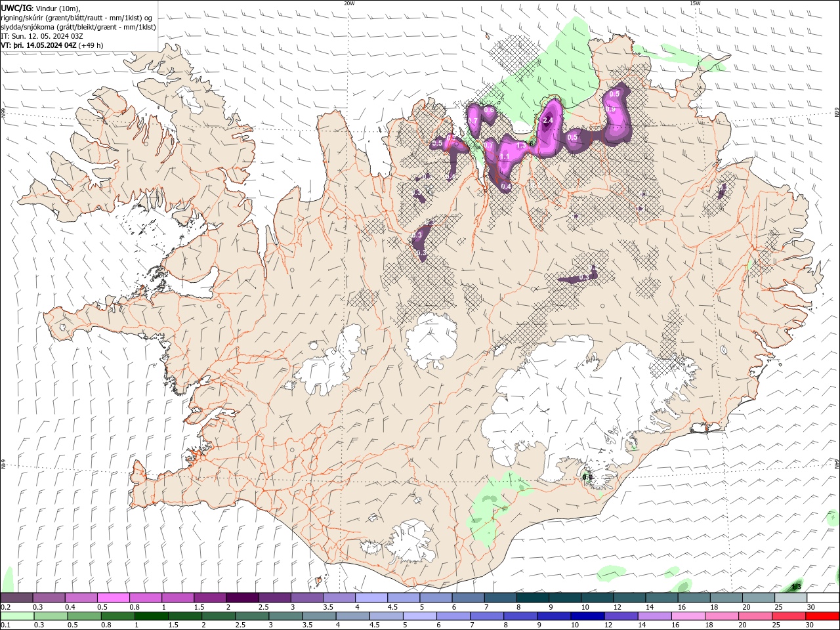Click the dark teal upper-row swatch at 8
The image size is (840, 630).
532,598
